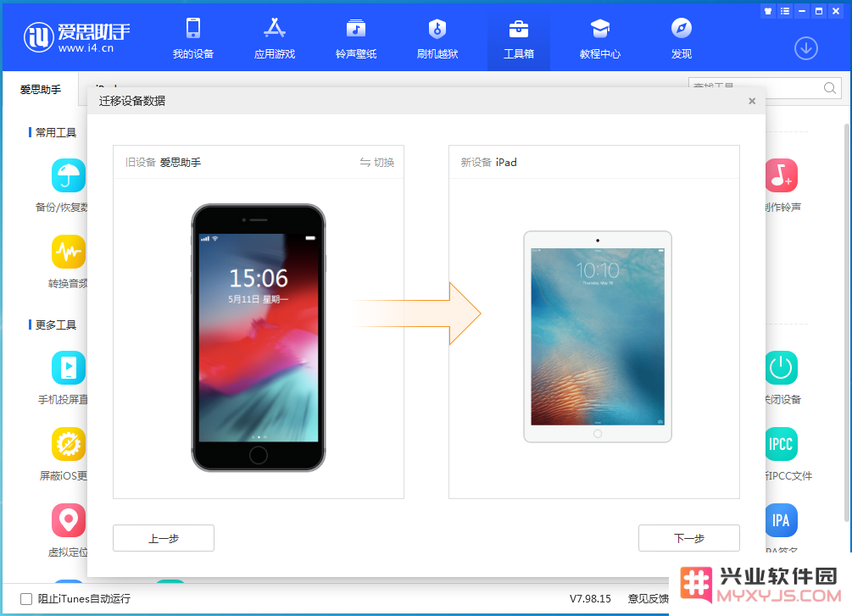This screenshot has height=616, width=852.
Task: Minimize the application window
Action: pos(801,11)
